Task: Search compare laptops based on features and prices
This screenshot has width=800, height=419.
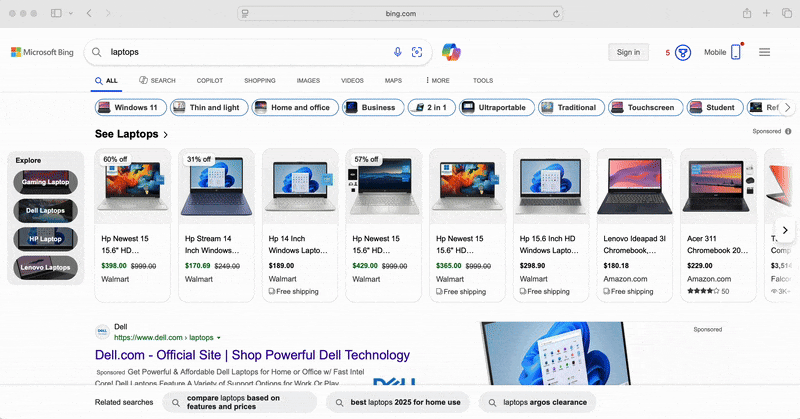Action: click(240, 403)
